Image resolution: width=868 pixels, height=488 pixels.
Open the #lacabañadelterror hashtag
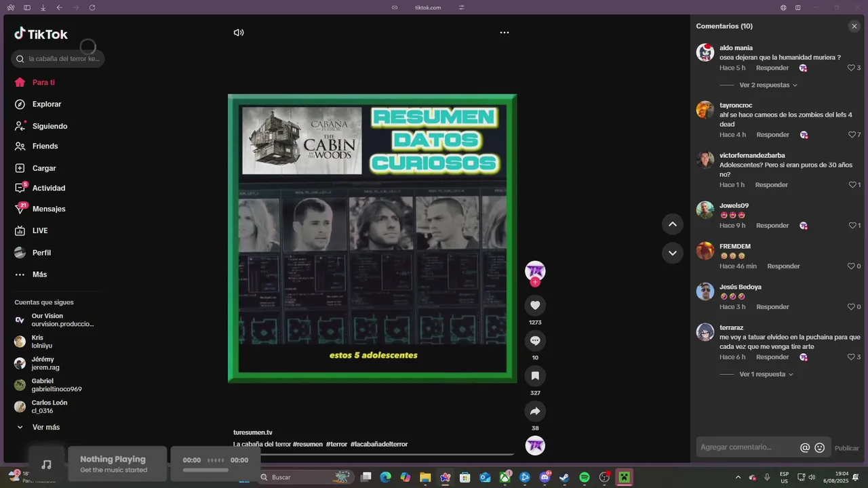coord(379,445)
